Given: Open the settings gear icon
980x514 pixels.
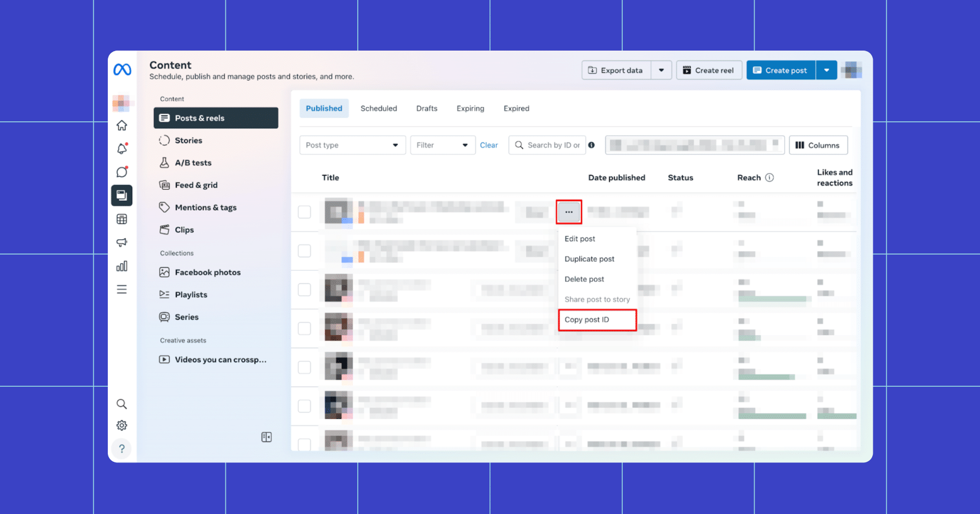Looking at the screenshot, I should coord(122,425).
